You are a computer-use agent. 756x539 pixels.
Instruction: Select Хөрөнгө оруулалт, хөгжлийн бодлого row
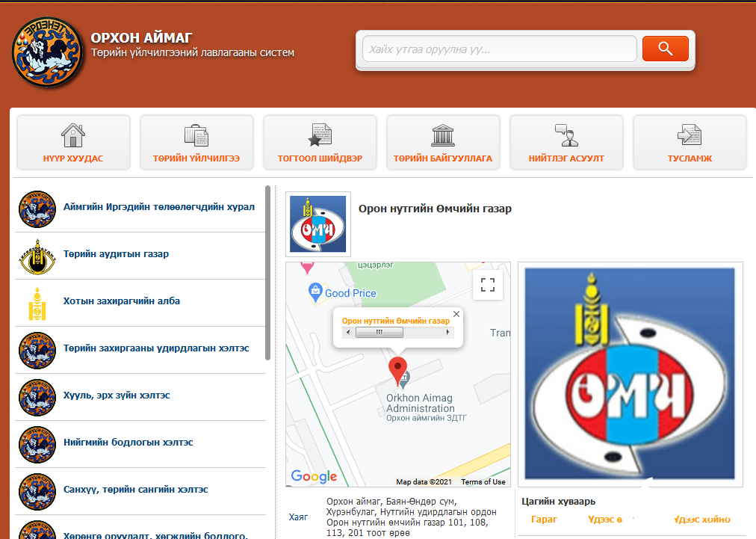click(140, 529)
